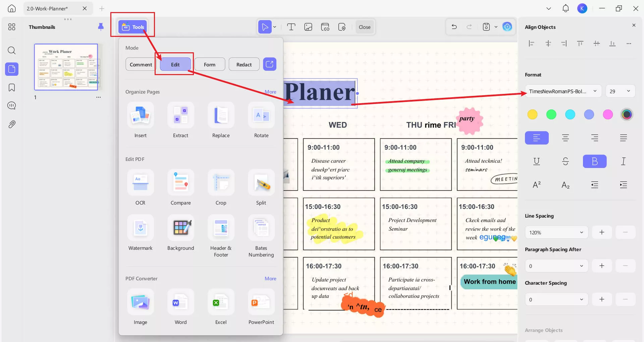The width and height of the screenshot is (644, 342).
Task: Toggle strikethrough formatting
Action: pos(566,161)
